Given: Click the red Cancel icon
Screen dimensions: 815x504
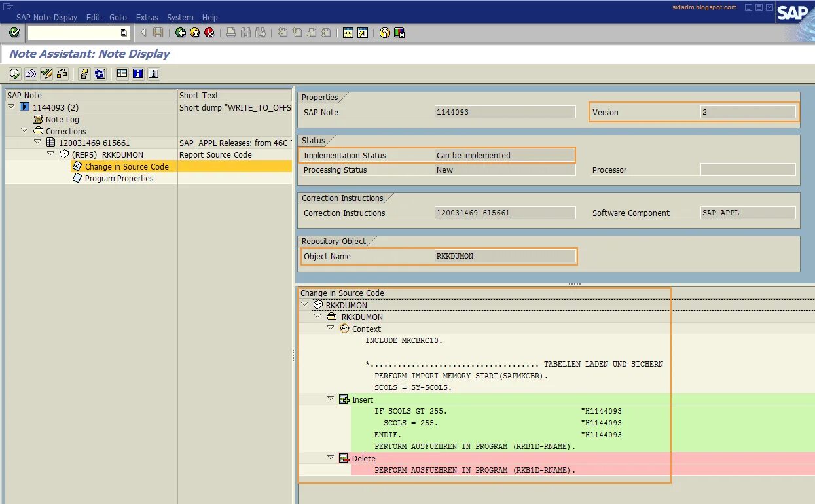Looking at the screenshot, I should click(209, 33).
